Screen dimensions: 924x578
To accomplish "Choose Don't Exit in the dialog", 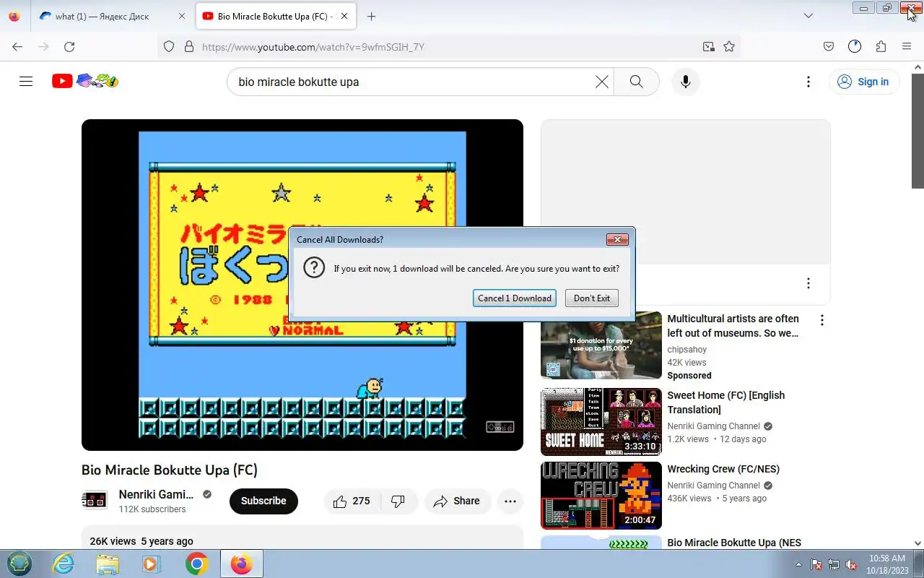I will (x=592, y=298).
